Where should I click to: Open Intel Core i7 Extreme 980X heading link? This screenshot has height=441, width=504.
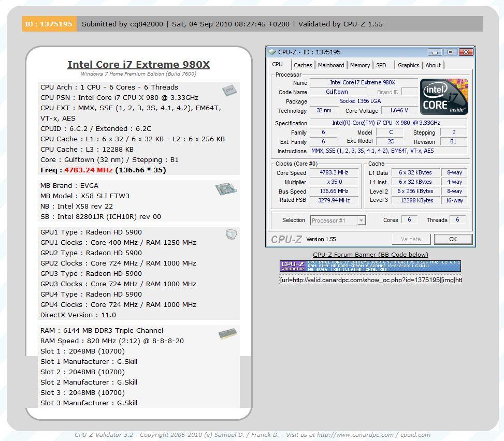coord(138,64)
